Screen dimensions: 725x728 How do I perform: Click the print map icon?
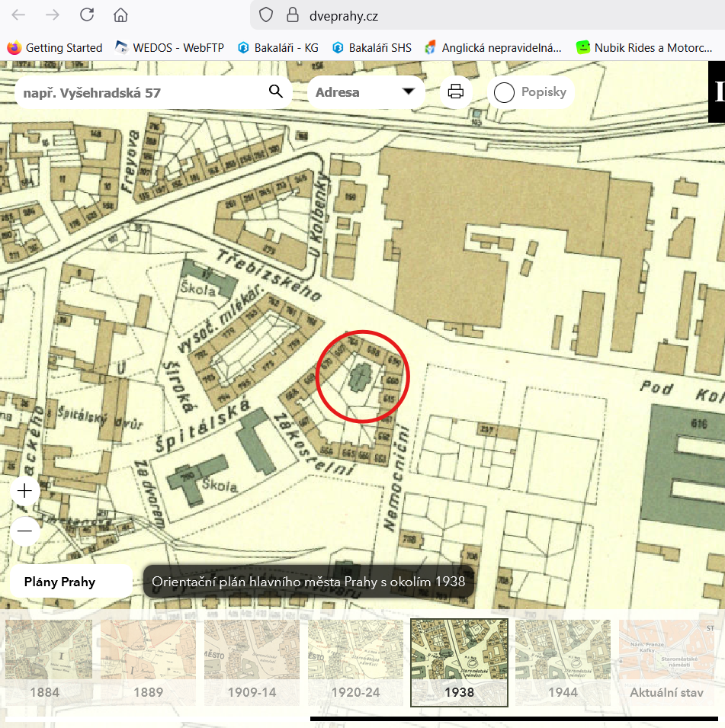pos(456,92)
